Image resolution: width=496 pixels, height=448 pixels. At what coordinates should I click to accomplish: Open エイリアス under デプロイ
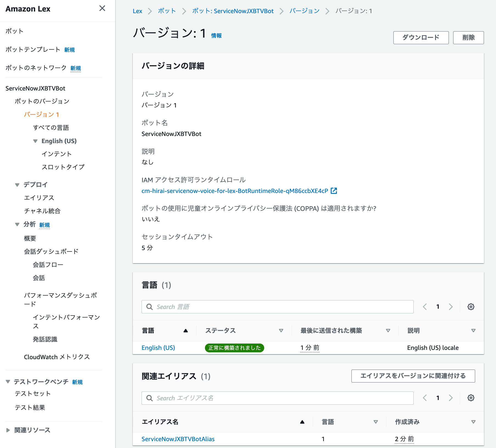click(x=39, y=198)
